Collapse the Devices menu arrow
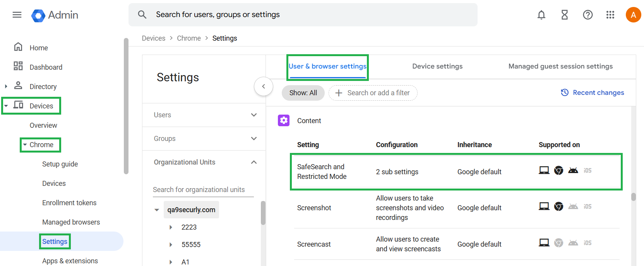644x266 pixels. pos(6,106)
